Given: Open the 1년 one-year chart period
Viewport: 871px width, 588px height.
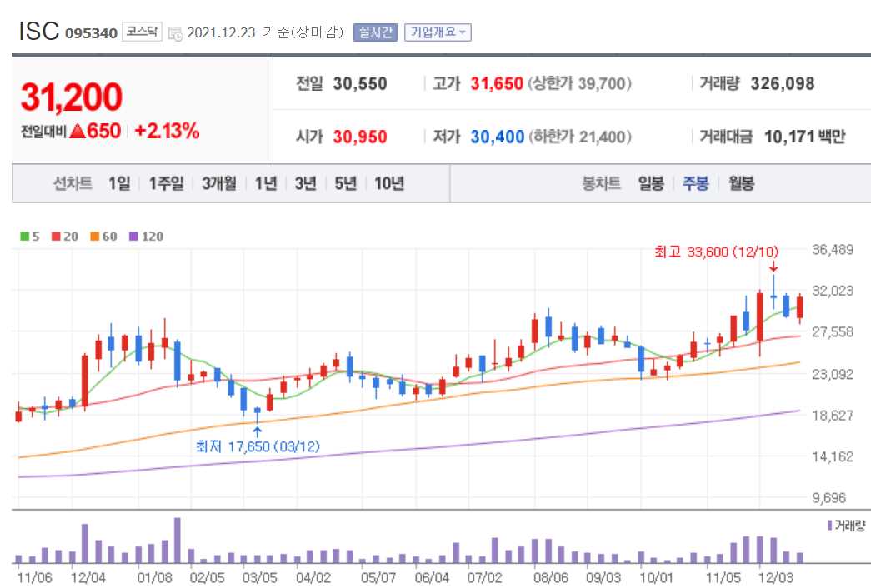Looking at the screenshot, I should pos(265,183).
